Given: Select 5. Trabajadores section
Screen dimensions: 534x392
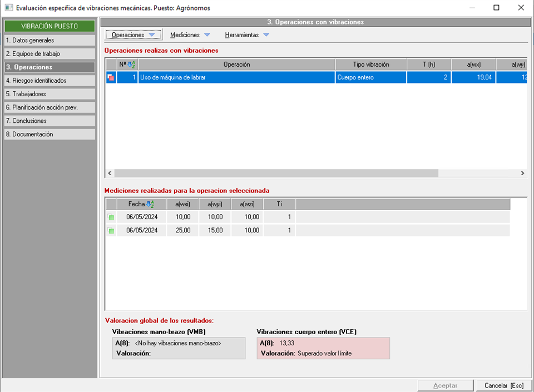Looking at the screenshot, I should point(50,94).
